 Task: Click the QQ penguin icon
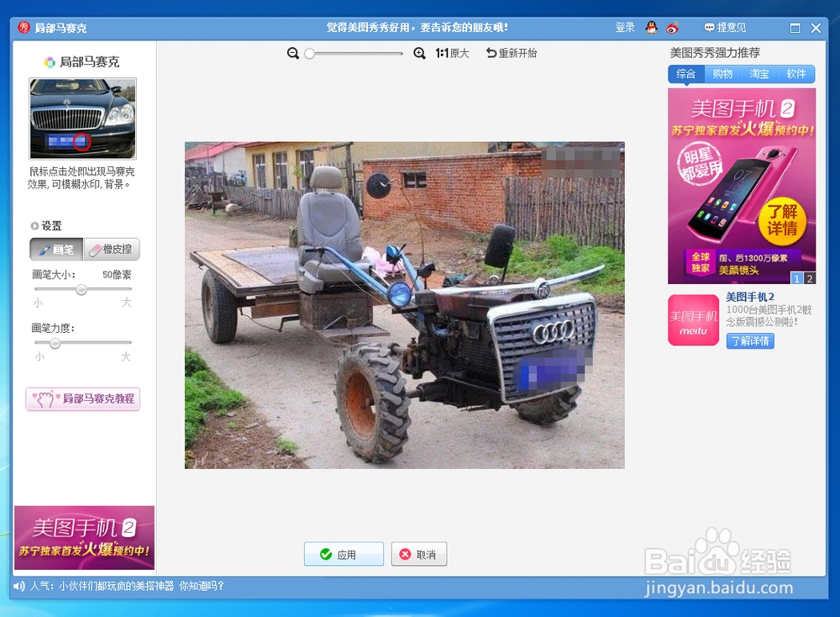point(652,28)
